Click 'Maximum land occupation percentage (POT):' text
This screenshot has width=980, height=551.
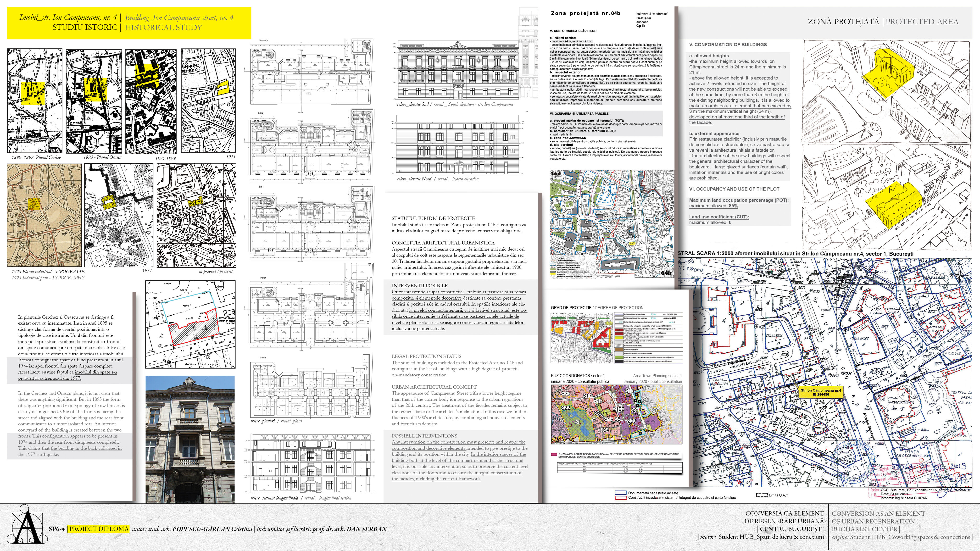click(x=739, y=200)
